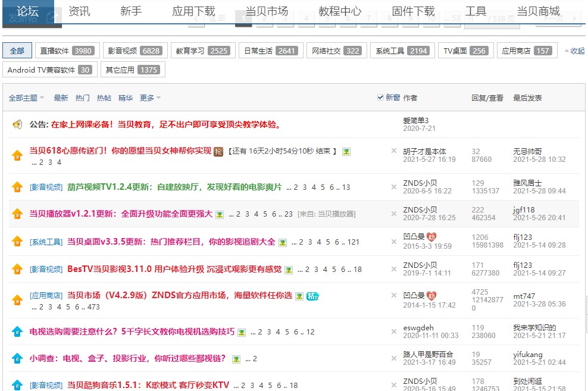Click the announcement speaker icon beside 公告
The image size is (588, 391).
tap(17, 124)
